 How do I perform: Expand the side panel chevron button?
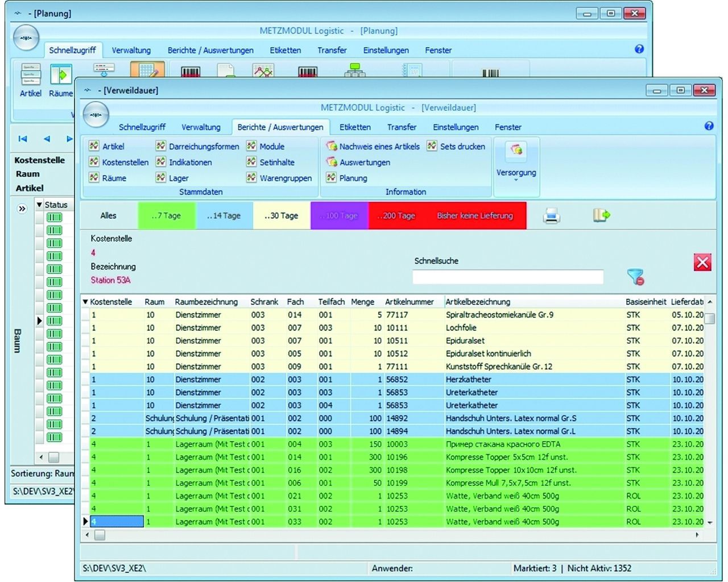22,209
